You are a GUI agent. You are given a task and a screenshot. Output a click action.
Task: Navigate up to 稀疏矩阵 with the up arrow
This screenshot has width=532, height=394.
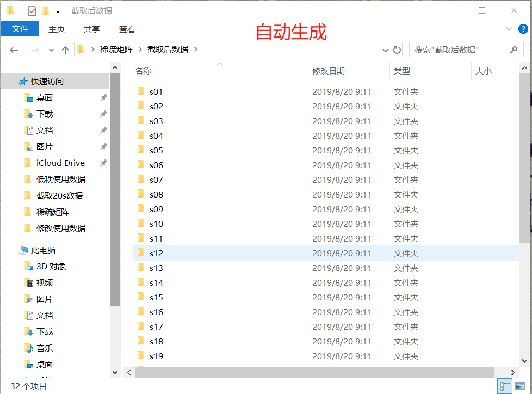click(65, 50)
